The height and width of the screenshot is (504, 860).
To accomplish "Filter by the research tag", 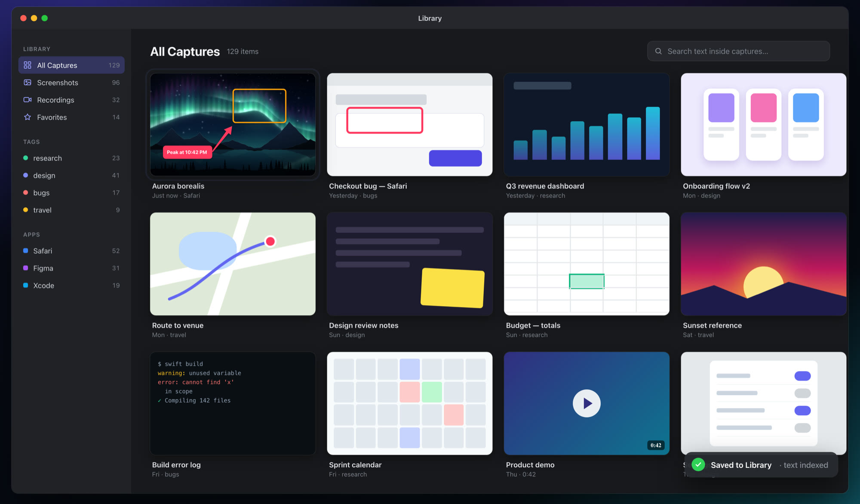I will tap(71, 158).
